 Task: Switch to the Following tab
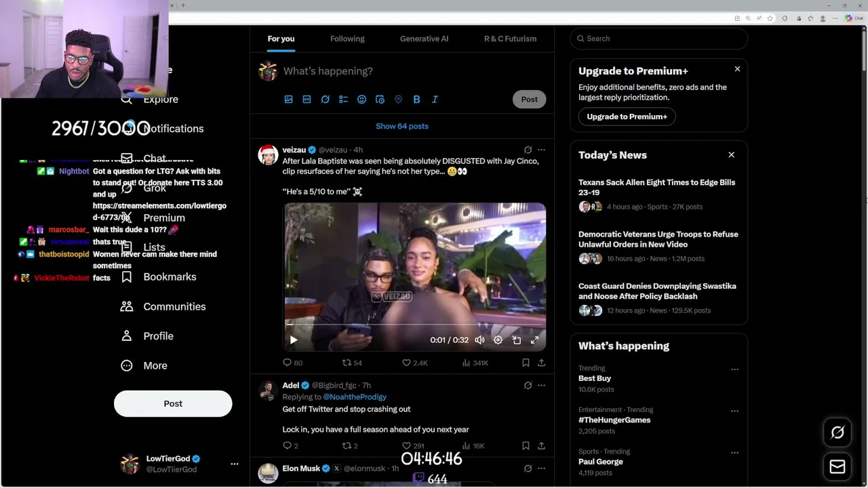click(347, 39)
